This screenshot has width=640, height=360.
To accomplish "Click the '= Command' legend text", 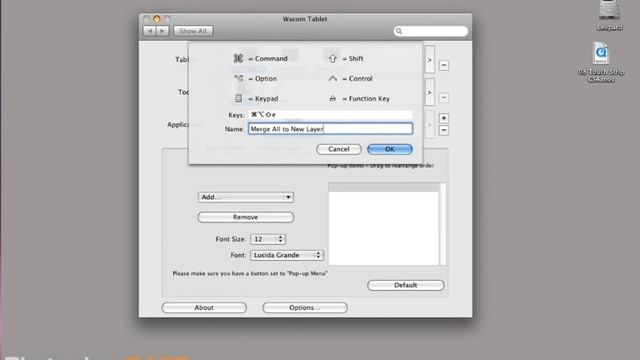I will pyautogui.click(x=268, y=59).
